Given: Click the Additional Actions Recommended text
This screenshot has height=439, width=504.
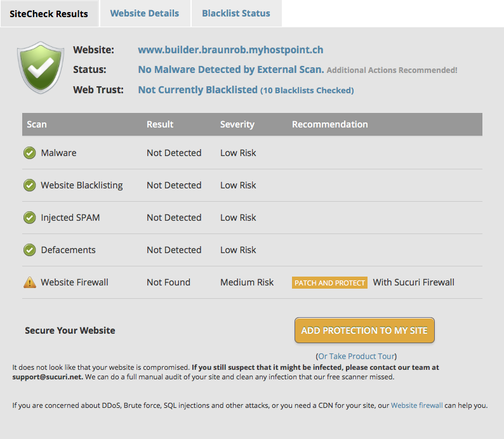Looking at the screenshot, I should [392, 70].
